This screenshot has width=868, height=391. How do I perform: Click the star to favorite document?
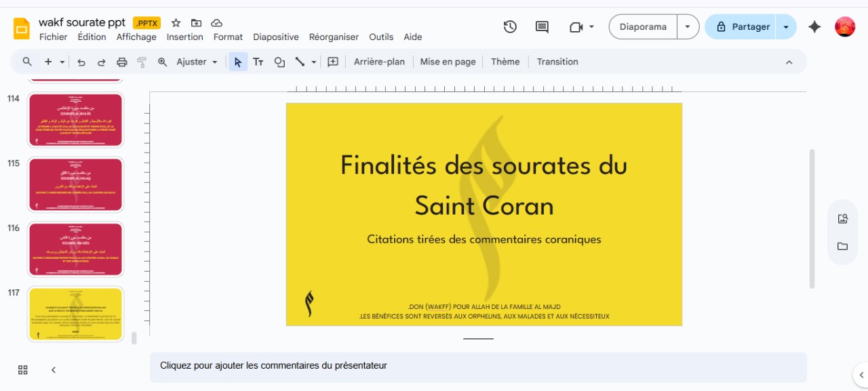click(176, 23)
